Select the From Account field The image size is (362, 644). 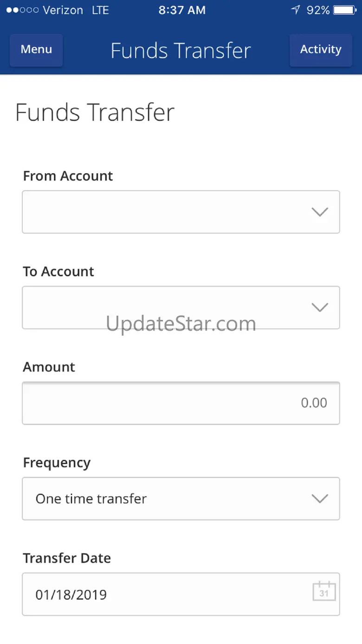click(167, 212)
